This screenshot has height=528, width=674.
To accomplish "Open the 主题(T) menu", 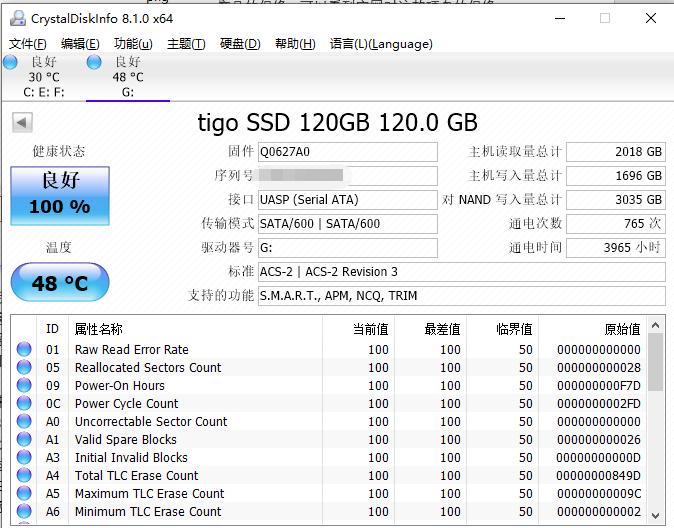I will pyautogui.click(x=186, y=44).
